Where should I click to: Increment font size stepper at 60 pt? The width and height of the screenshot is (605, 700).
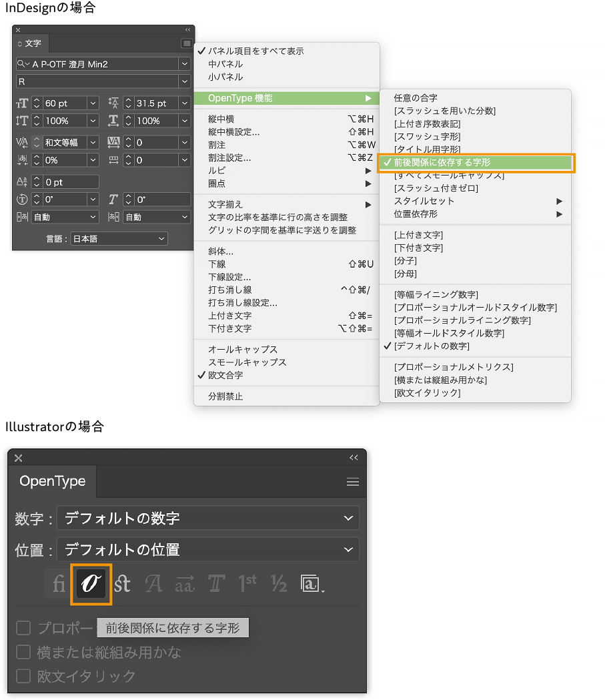37,101
